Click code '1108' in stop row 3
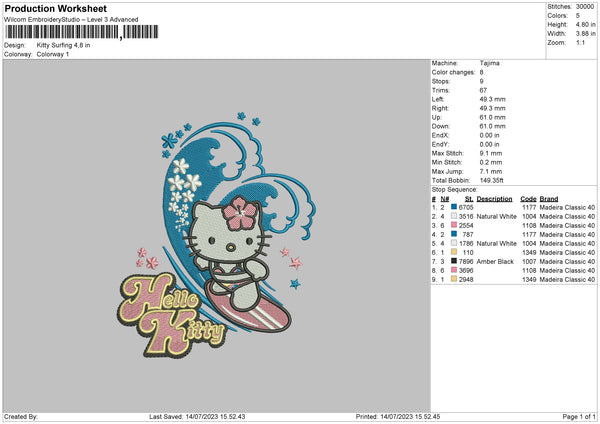 (x=529, y=225)
